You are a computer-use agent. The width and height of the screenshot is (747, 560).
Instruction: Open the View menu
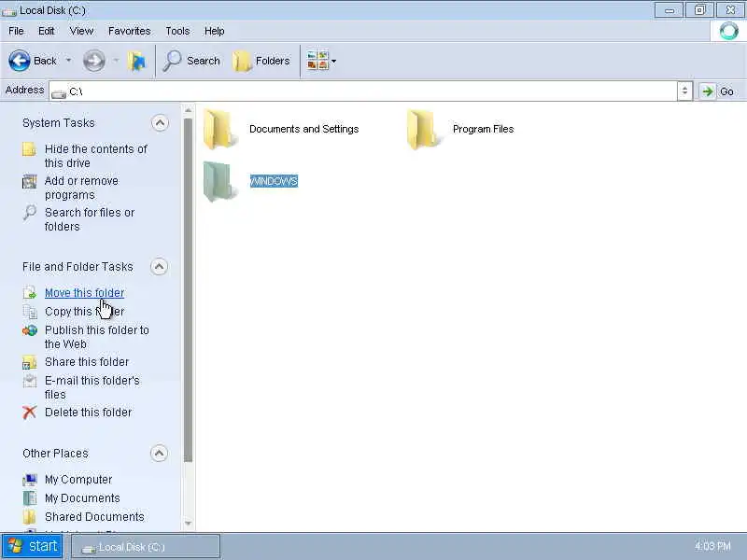[81, 31]
